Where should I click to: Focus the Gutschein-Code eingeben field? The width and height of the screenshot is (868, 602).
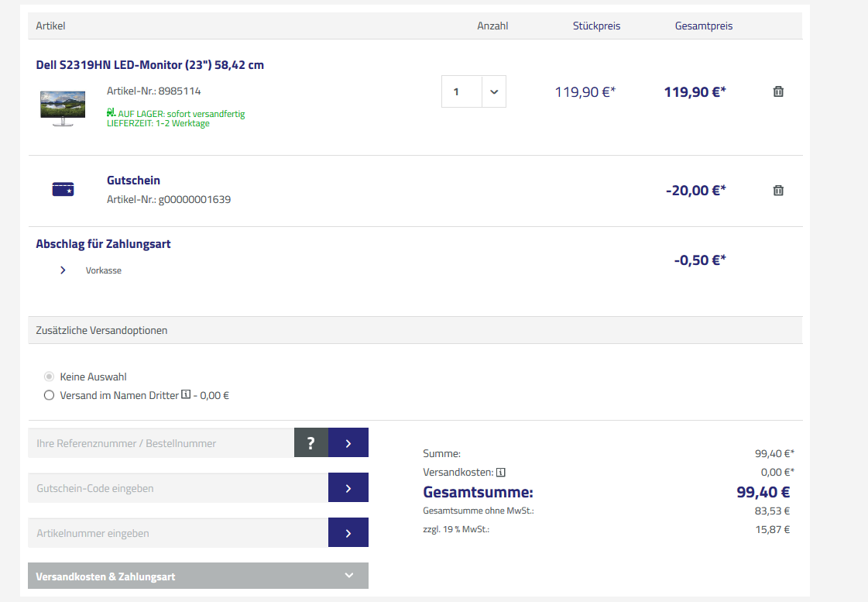coord(178,488)
